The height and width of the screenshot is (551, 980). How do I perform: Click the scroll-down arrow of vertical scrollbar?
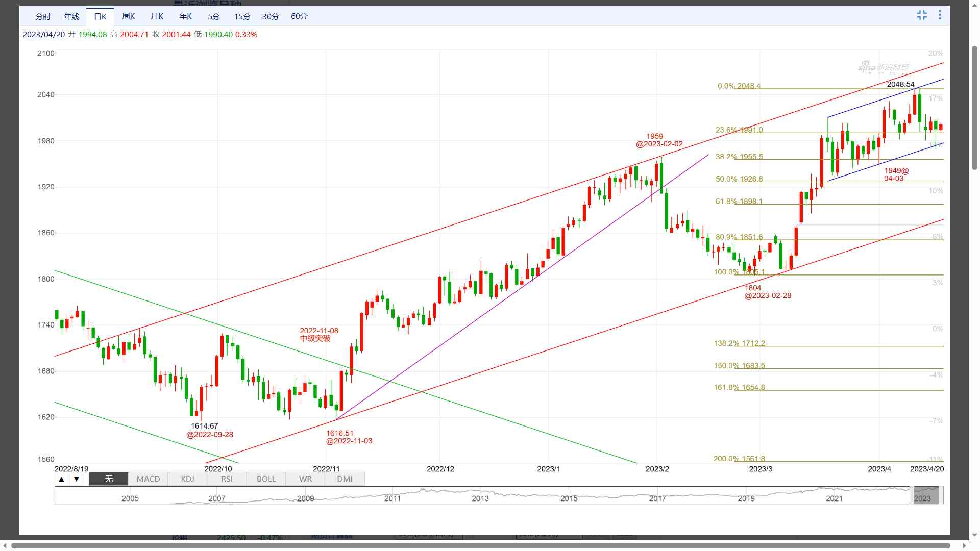tap(974, 536)
